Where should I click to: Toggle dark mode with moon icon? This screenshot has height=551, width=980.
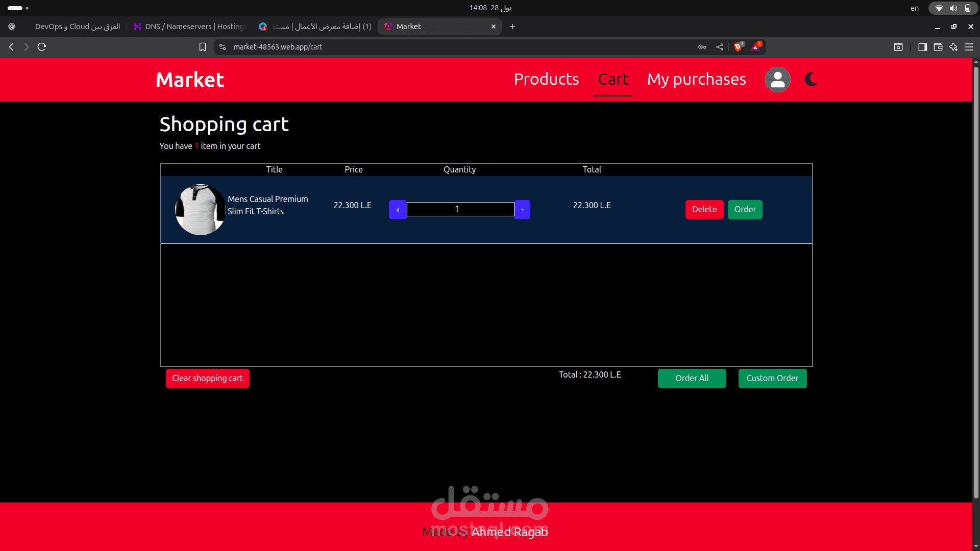coord(811,80)
